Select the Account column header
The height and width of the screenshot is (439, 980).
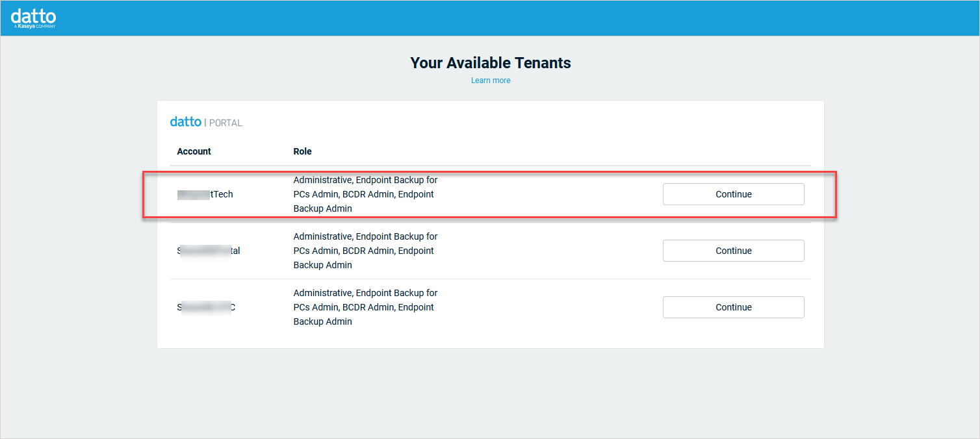tap(194, 151)
